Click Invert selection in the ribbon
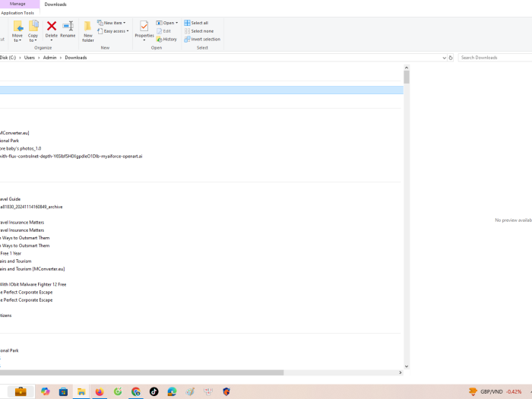 point(202,40)
